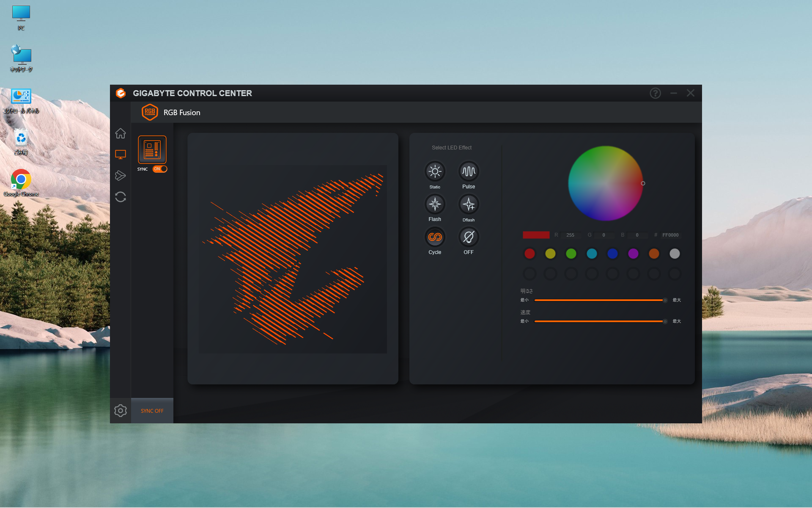Viewport: 812px width, 508px height.
Task: Select the Pulse LED effect
Action: [469, 171]
